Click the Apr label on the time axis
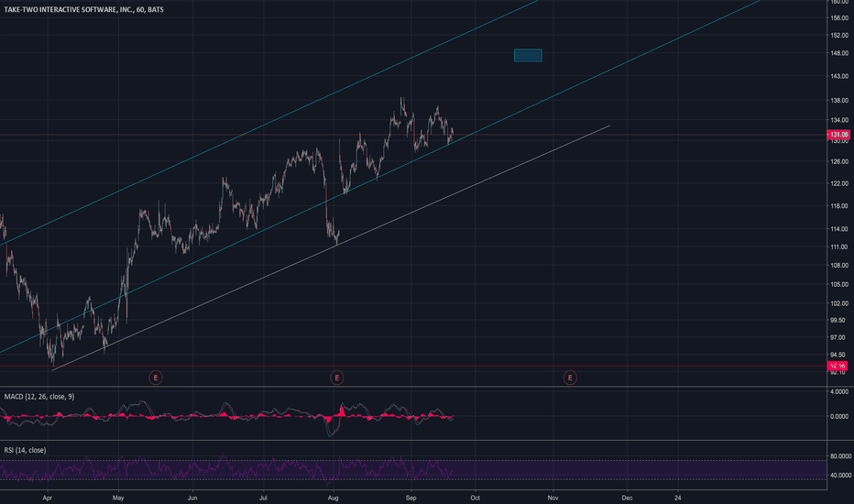This screenshot has width=854, height=504. coord(48,498)
